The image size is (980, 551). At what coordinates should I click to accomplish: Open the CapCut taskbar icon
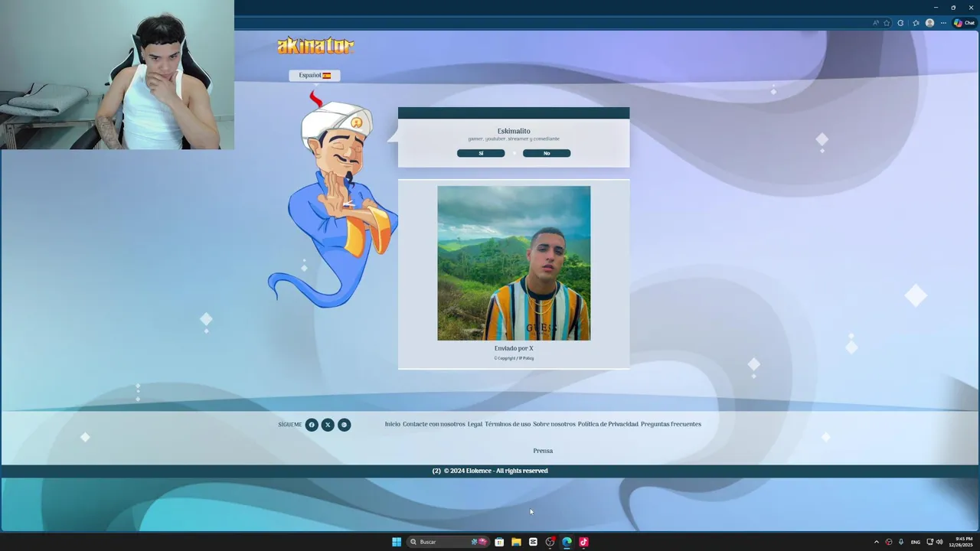(533, 542)
